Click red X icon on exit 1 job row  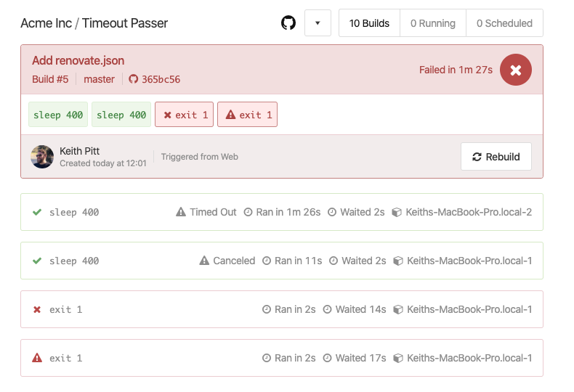pos(37,309)
